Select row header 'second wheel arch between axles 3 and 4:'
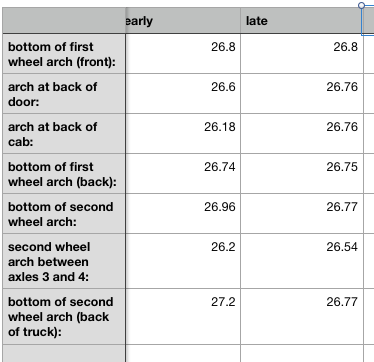374x362 pixels. (64, 261)
